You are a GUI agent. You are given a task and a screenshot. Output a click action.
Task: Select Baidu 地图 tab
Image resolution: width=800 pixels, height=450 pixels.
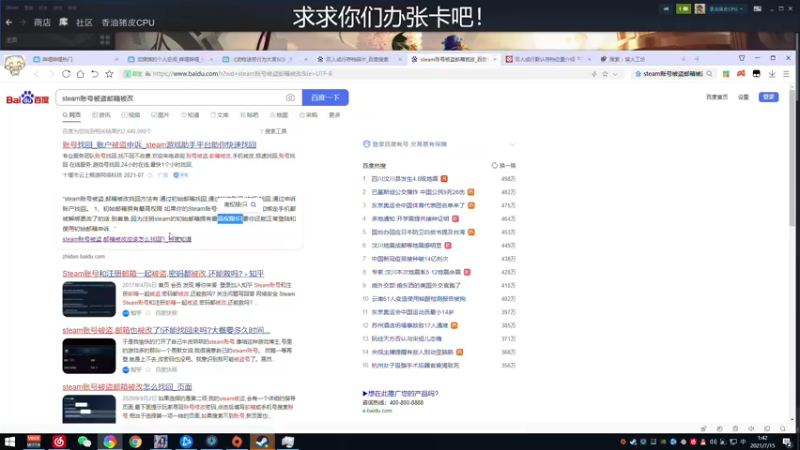[279, 115]
